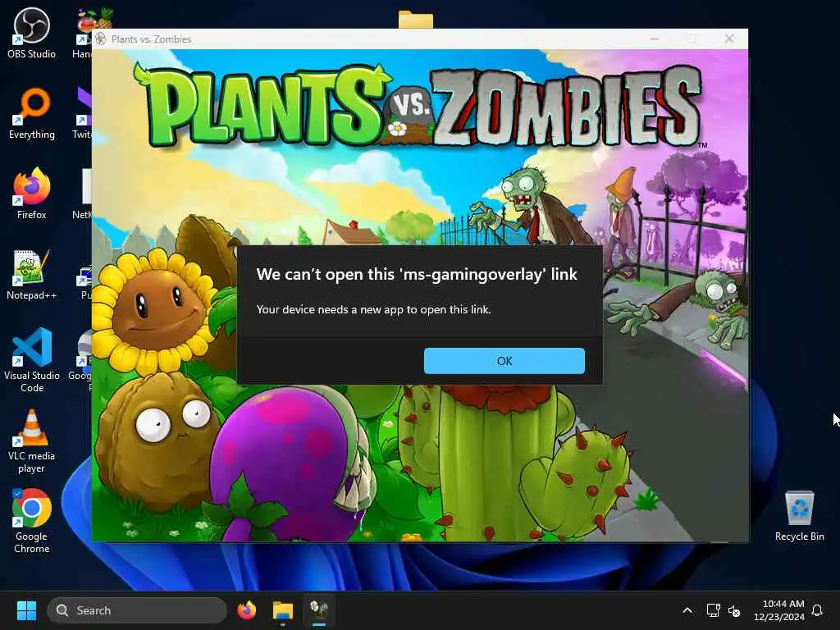Click the dialog heading about 'ms-gamingoverlay' link
This screenshot has height=630, width=840.
[417, 274]
